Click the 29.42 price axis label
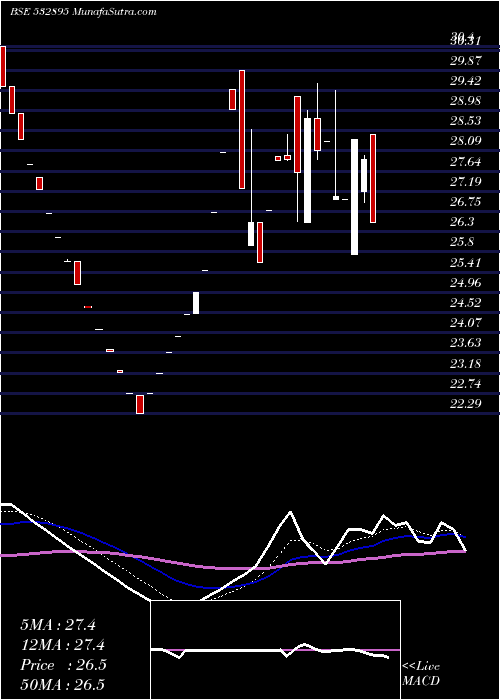This screenshot has width=500, height=700. 466,81
